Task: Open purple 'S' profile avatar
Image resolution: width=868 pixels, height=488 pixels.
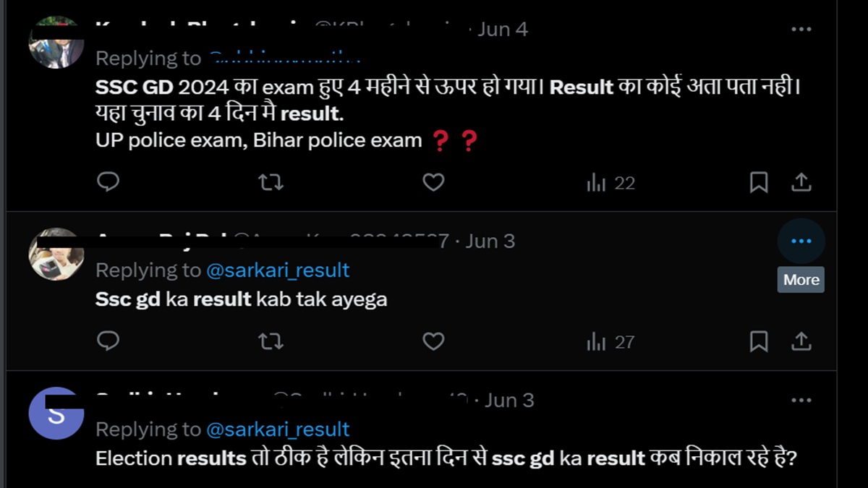Action: [x=56, y=414]
